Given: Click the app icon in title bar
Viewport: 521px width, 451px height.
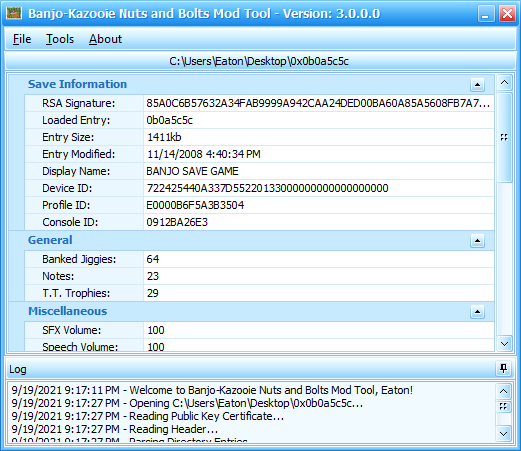Looking at the screenshot, I should 14,13.
